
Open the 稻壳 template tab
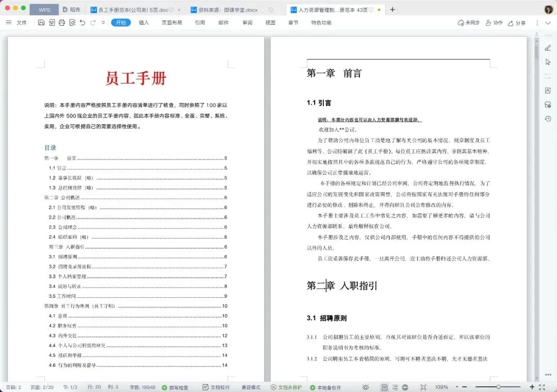coord(71,10)
